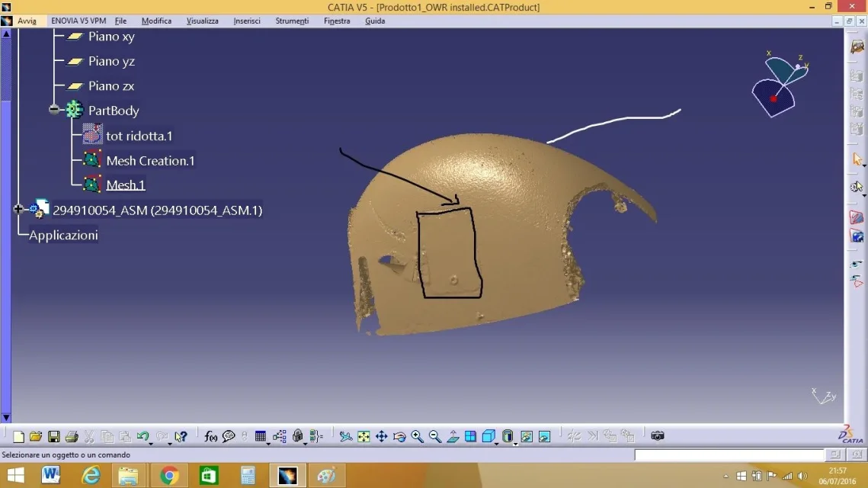
Task: Open the Strumenti menu
Action: 292,21
